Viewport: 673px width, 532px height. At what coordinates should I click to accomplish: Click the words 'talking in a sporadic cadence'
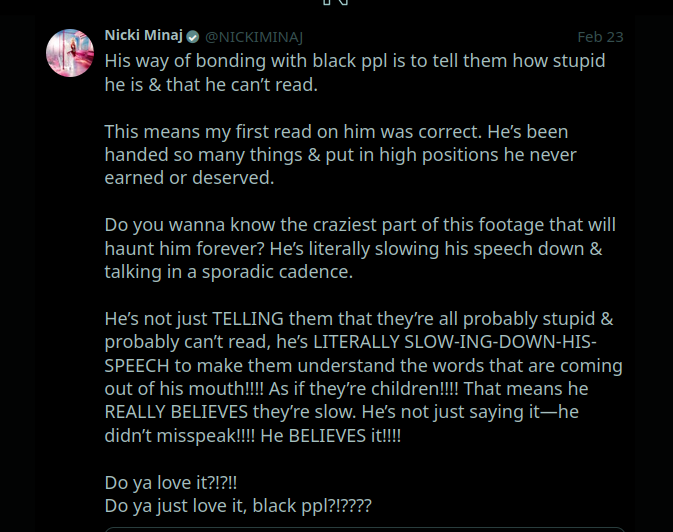(x=225, y=272)
